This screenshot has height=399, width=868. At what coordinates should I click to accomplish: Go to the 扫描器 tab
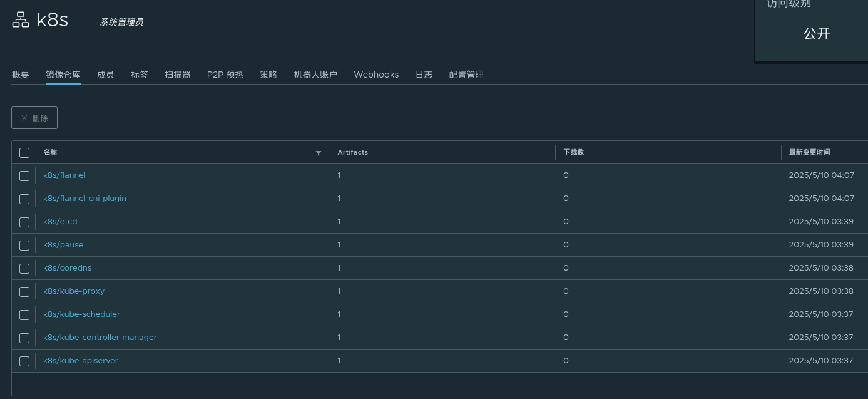178,75
